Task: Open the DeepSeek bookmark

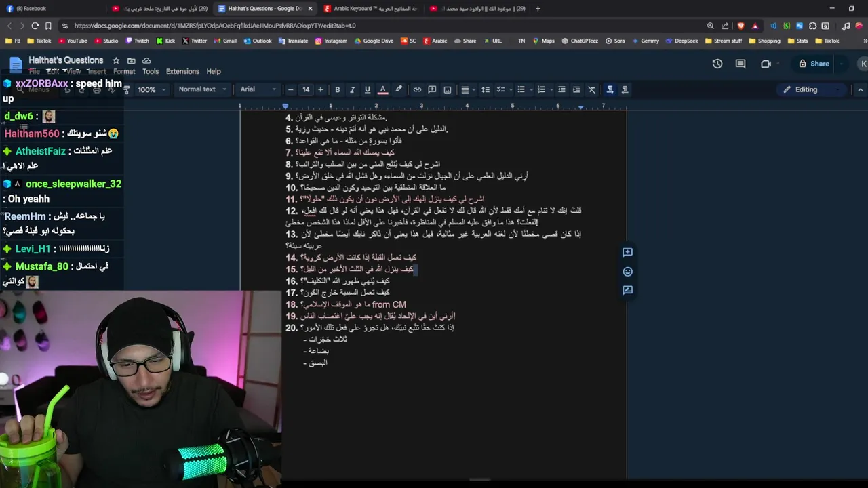Action: point(682,41)
